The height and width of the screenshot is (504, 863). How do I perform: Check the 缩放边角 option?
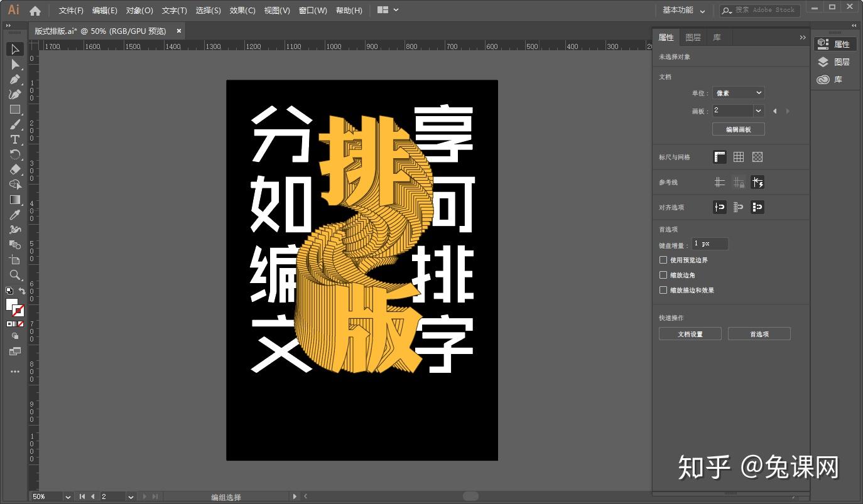[x=663, y=275]
